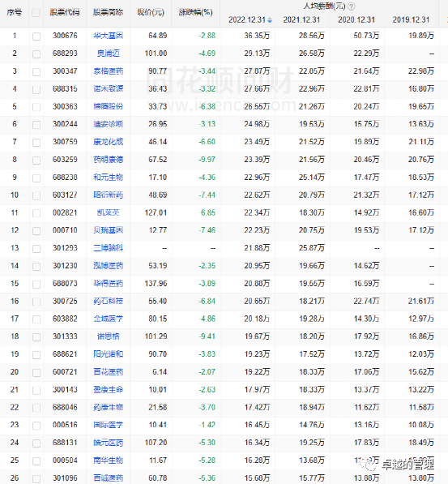Open the 药明康德 stock link
The image size is (448, 484).
pyautogui.click(x=109, y=160)
